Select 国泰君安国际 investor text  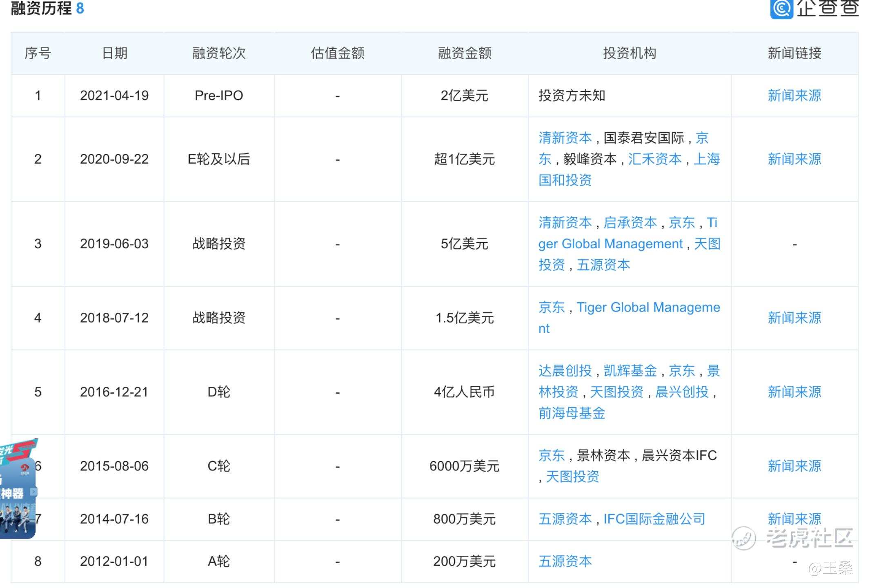643,138
